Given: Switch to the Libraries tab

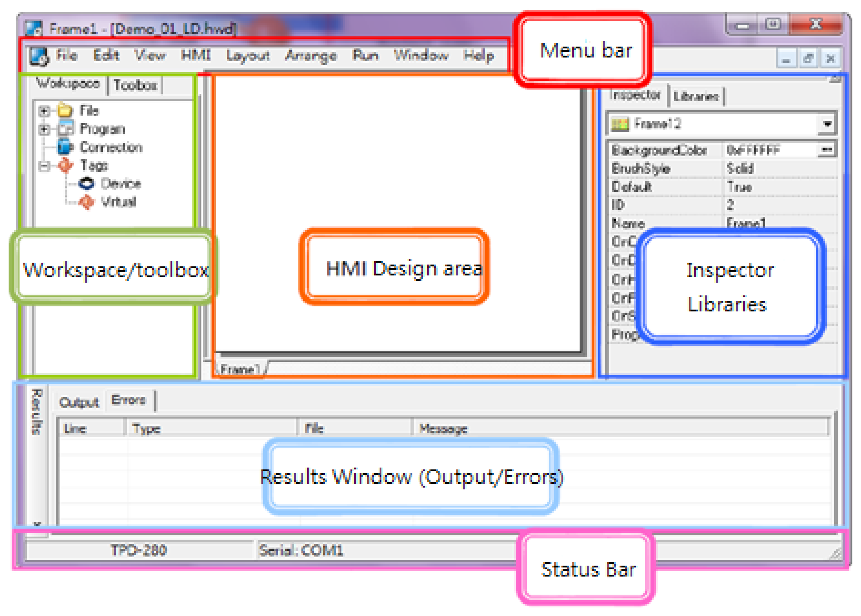Looking at the screenshot, I should coord(696,96).
